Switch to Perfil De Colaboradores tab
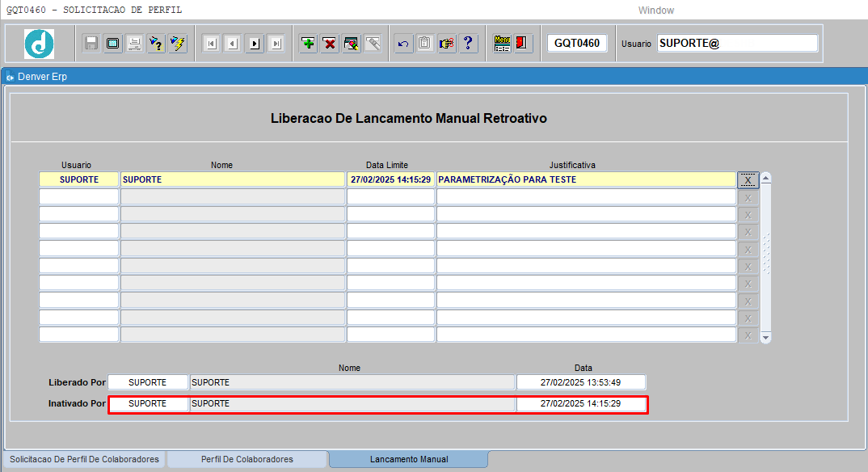Viewport: 868px width, 472px height. point(246,459)
